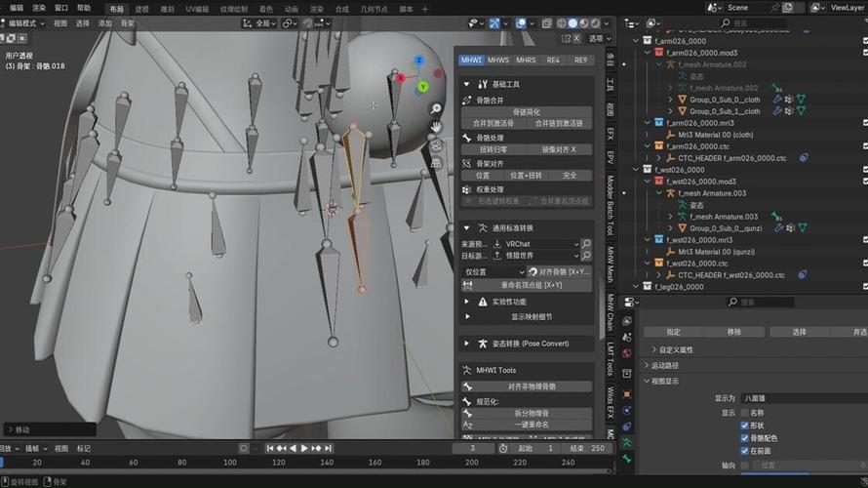This screenshot has width=868, height=488.
Task: Click search icon next to 怪猎世界 target preset
Action: pyautogui.click(x=586, y=256)
